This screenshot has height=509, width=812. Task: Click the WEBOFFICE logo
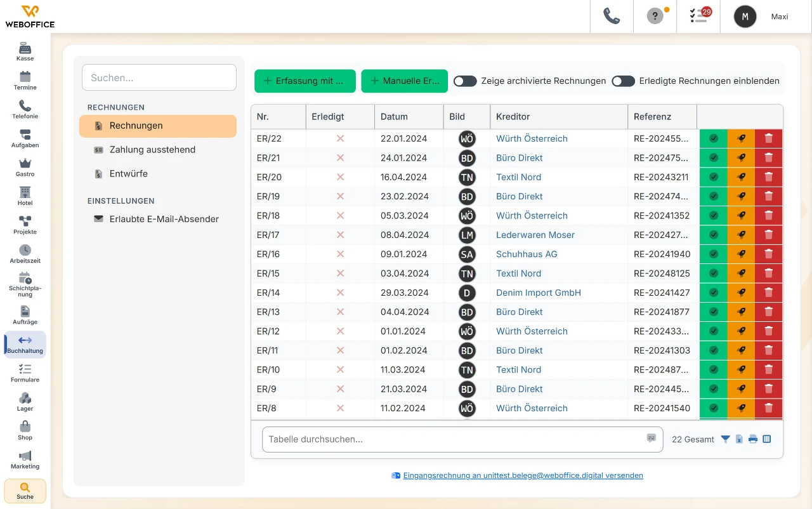[x=30, y=17]
